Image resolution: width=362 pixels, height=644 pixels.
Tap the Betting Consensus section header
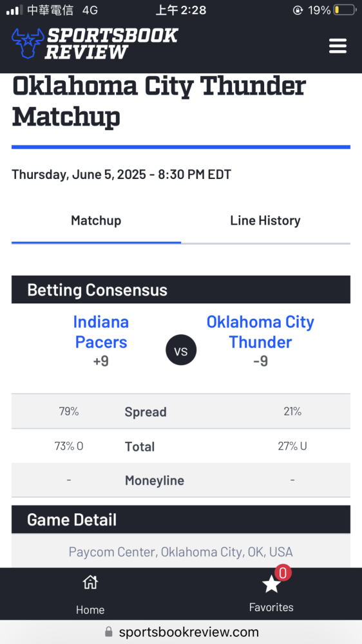click(x=181, y=290)
